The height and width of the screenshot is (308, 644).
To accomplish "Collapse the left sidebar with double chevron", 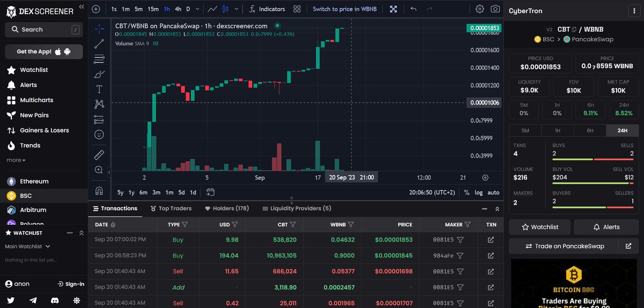I will (x=81, y=7).
